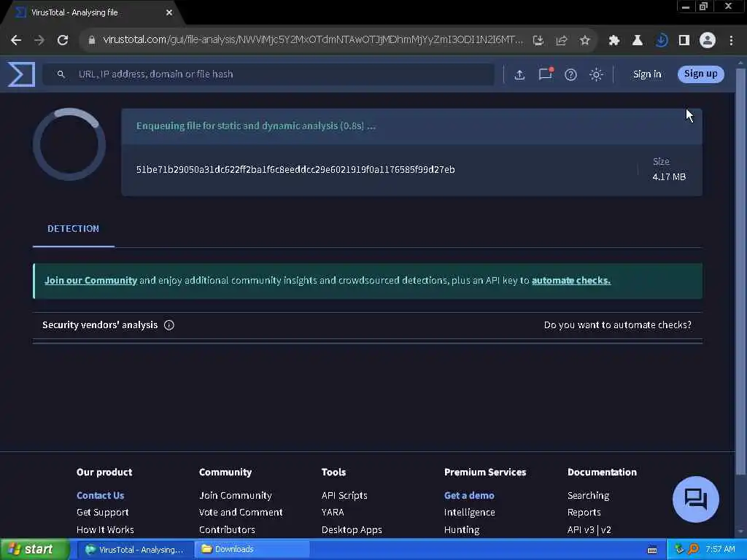The height and width of the screenshot is (560, 747).
Task: Open API v3 documentation link
Action: 581,529
